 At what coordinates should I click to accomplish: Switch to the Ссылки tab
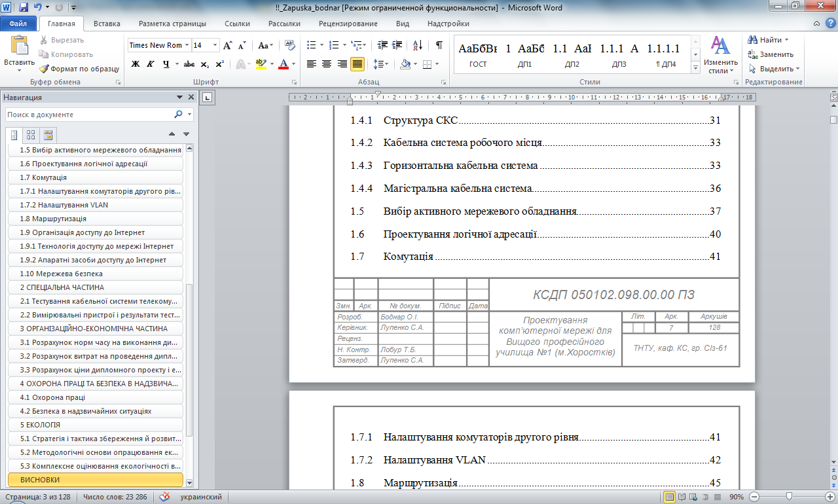[x=237, y=24]
